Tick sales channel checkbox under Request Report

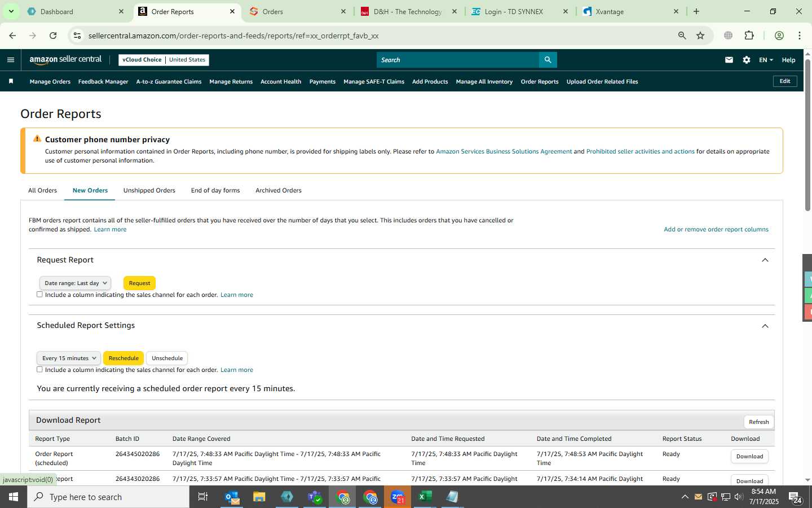click(39, 294)
